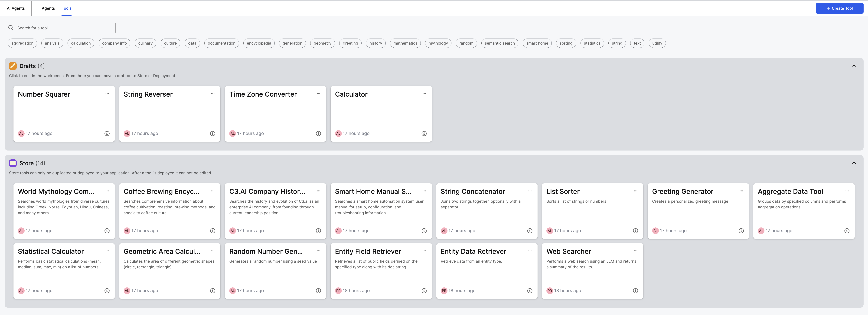Show info for Coffee Brewing Encyclopedia tool
Screen dimensions: 868x315
[x=213, y=231]
